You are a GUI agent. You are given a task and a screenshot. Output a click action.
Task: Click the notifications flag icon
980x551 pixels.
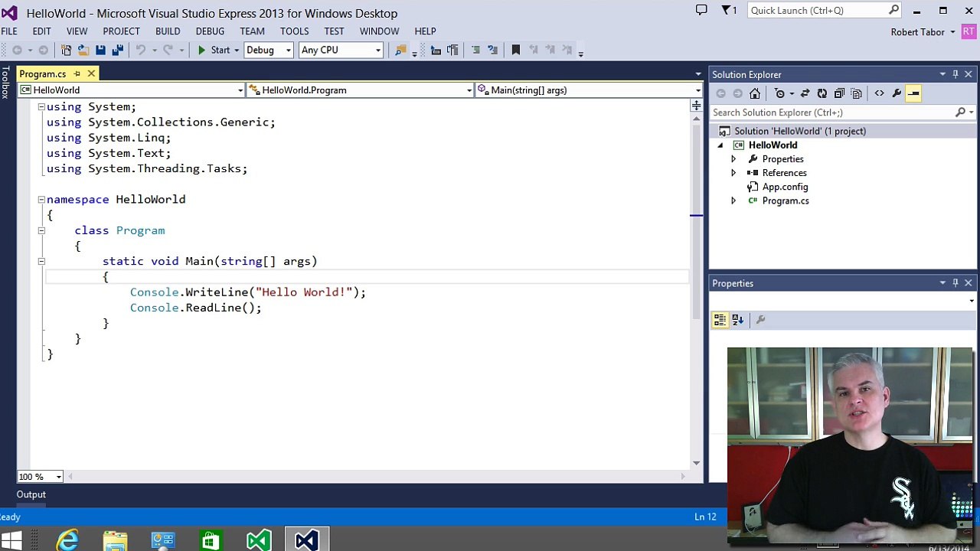(729, 10)
